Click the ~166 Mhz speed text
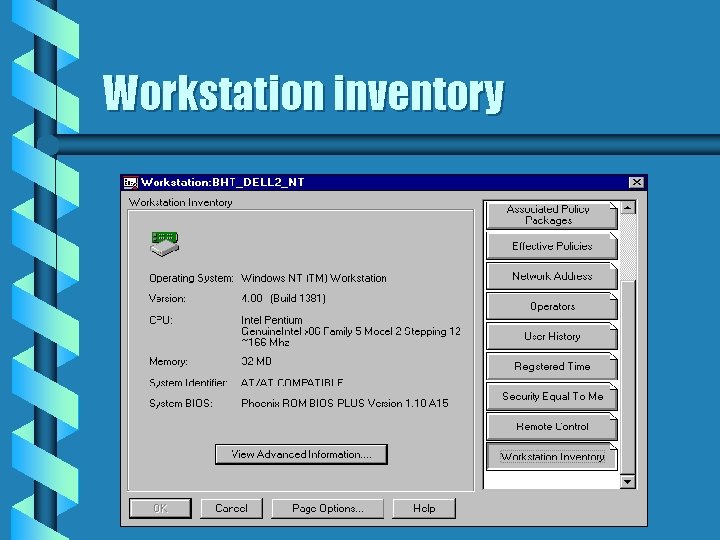The width and height of the screenshot is (720, 540). click(265, 342)
